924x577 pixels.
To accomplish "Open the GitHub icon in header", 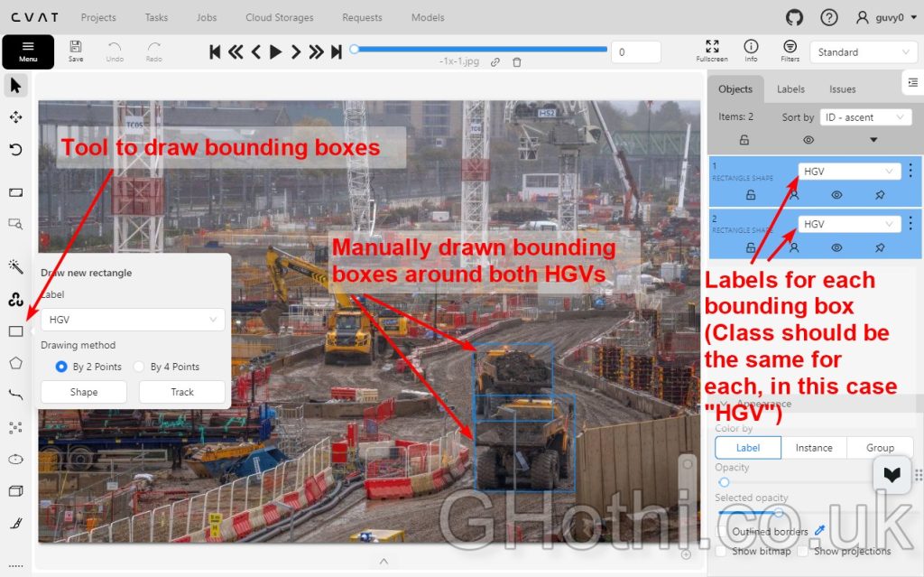I will click(794, 17).
